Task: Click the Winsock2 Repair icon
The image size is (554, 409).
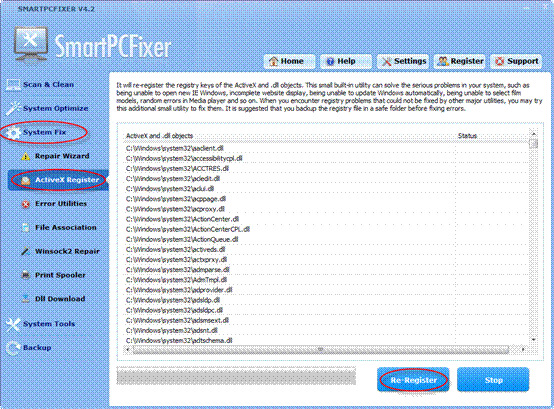Action: click(x=25, y=251)
